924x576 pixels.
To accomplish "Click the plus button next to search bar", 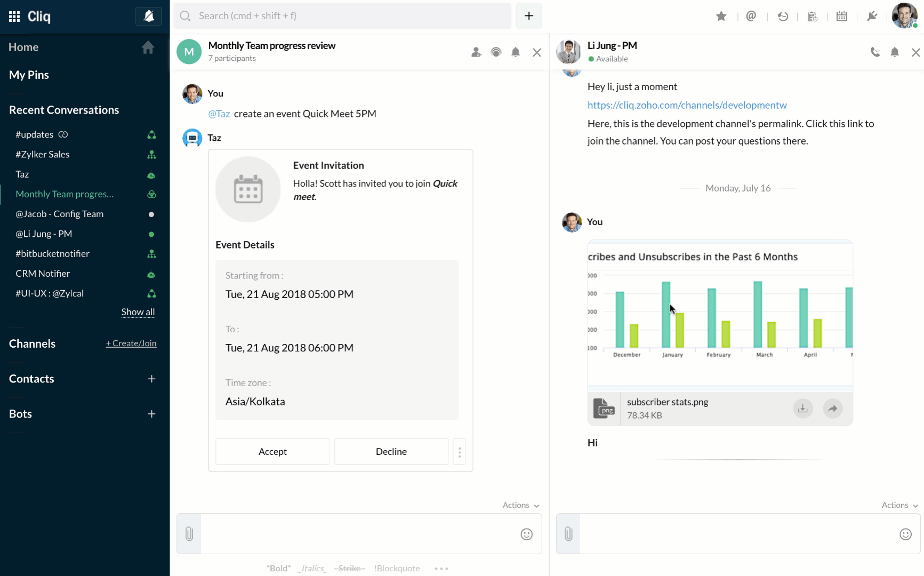I will [x=529, y=16].
